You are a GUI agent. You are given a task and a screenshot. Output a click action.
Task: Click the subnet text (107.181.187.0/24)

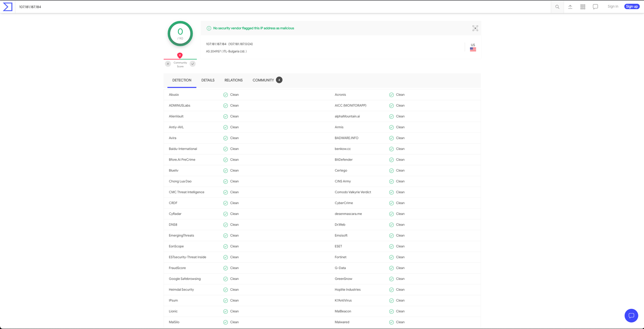pos(241,44)
